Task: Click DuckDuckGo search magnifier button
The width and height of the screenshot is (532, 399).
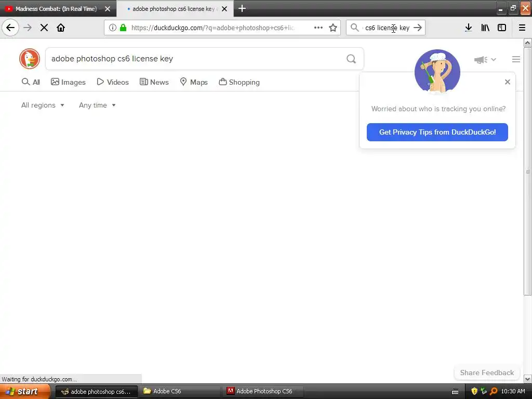Action: (351, 59)
